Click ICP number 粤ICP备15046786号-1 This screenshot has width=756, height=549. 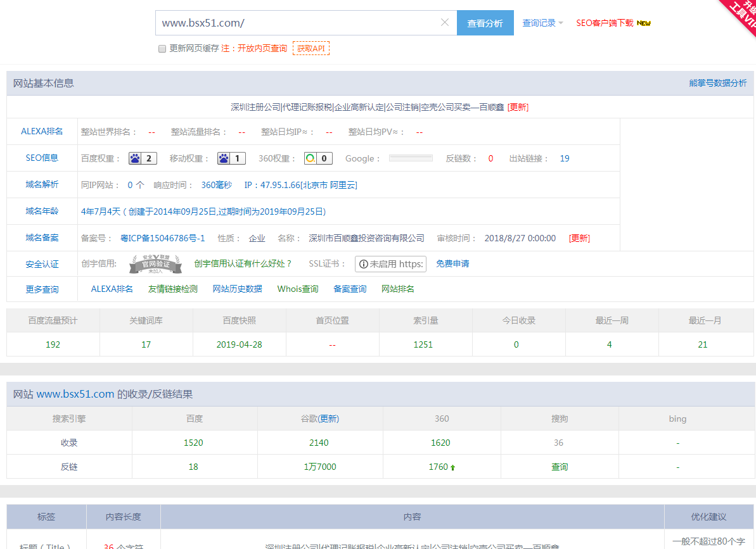[x=162, y=238]
